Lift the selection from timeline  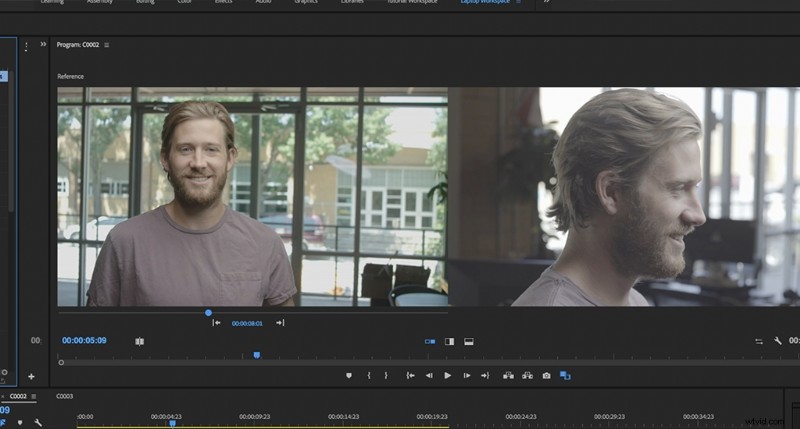(x=508, y=375)
